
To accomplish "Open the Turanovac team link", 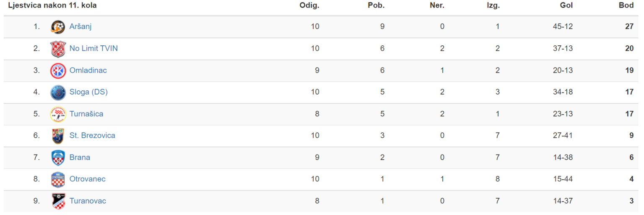I will point(88,201).
